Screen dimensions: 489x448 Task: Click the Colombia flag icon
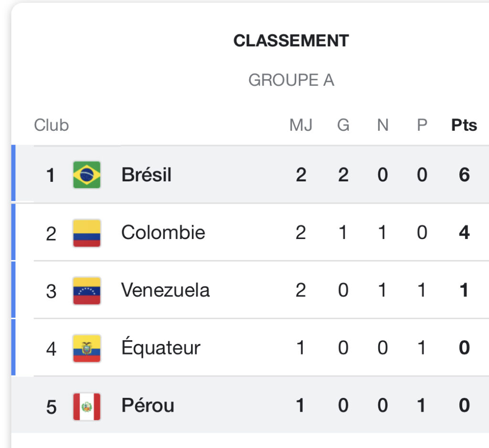87,233
